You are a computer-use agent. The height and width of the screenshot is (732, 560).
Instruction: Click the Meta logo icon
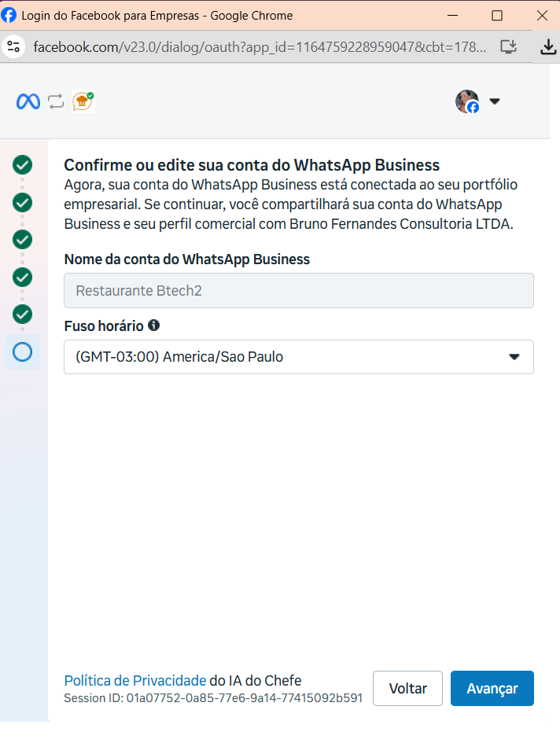click(28, 101)
